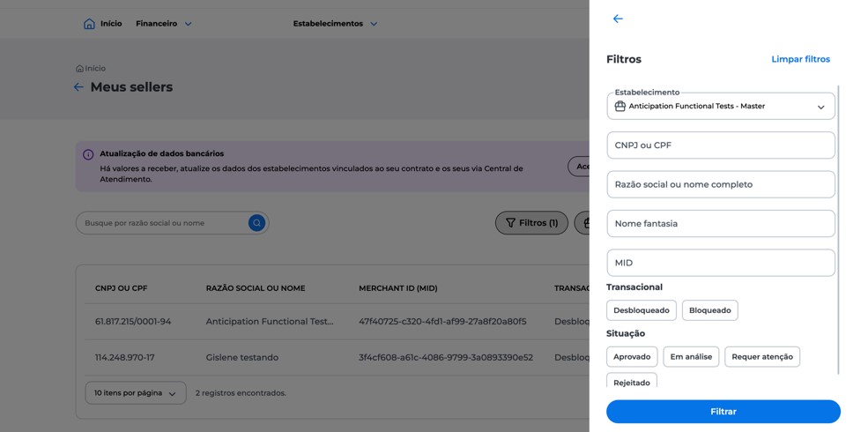
Task: Click MID 47f40725-c320-4fd1-af99-27a8f20a80f5
Action: (442, 321)
